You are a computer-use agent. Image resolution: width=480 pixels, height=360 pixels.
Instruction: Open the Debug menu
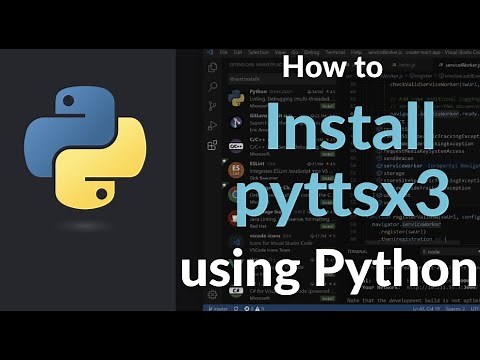pyautogui.click(x=312, y=52)
